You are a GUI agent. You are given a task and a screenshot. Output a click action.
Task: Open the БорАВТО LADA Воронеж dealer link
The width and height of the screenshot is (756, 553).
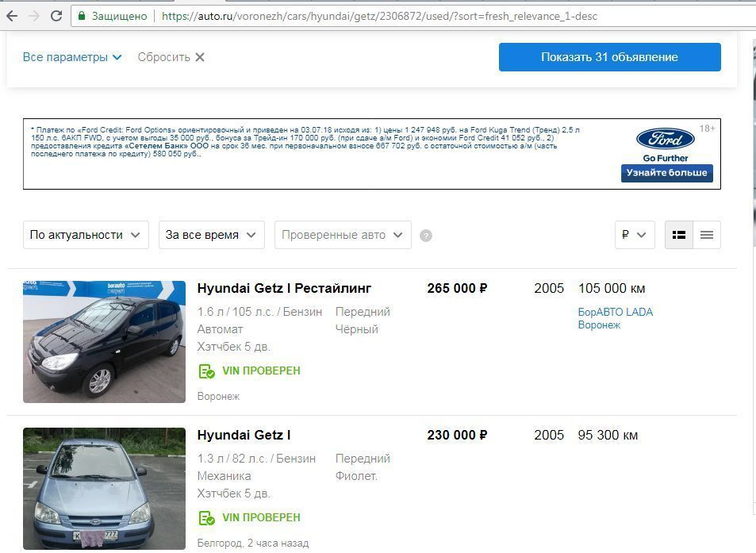(x=616, y=318)
